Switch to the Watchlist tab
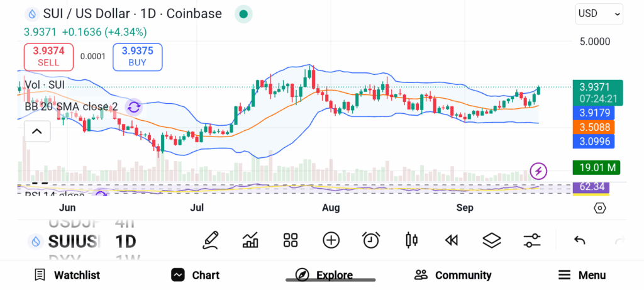 click(x=67, y=275)
